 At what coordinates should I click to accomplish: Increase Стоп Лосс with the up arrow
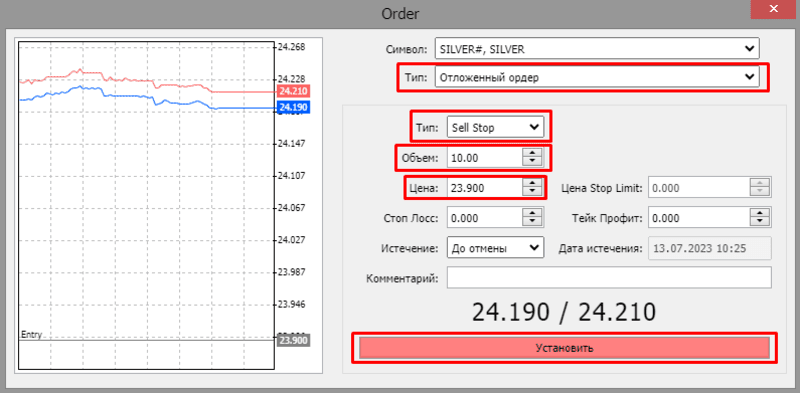[532, 213]
